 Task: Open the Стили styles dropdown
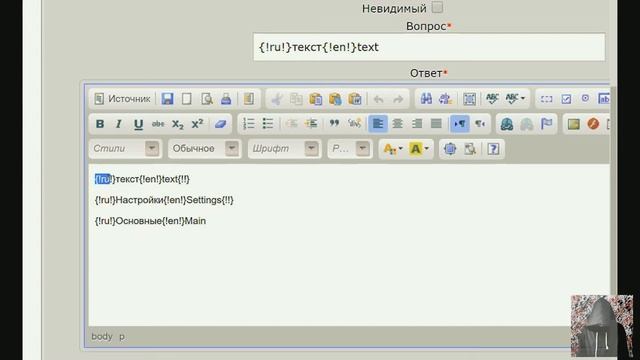(x=125, y=149)
